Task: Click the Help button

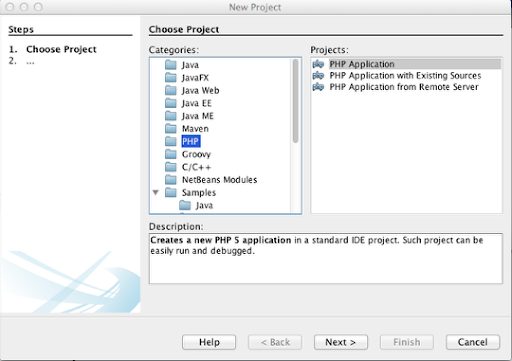Action: pos(209,342)
